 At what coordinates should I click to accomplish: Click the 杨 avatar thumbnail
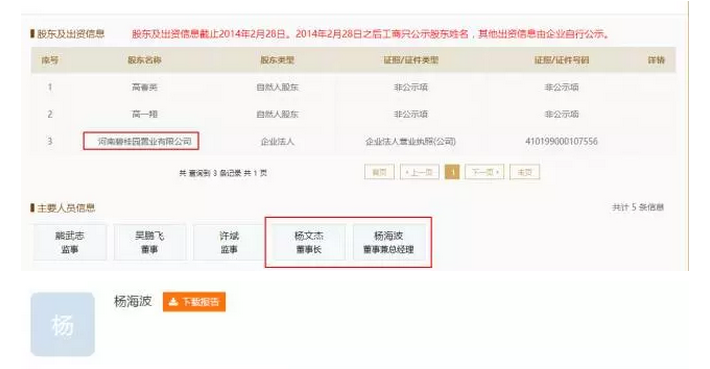point(62,324)
